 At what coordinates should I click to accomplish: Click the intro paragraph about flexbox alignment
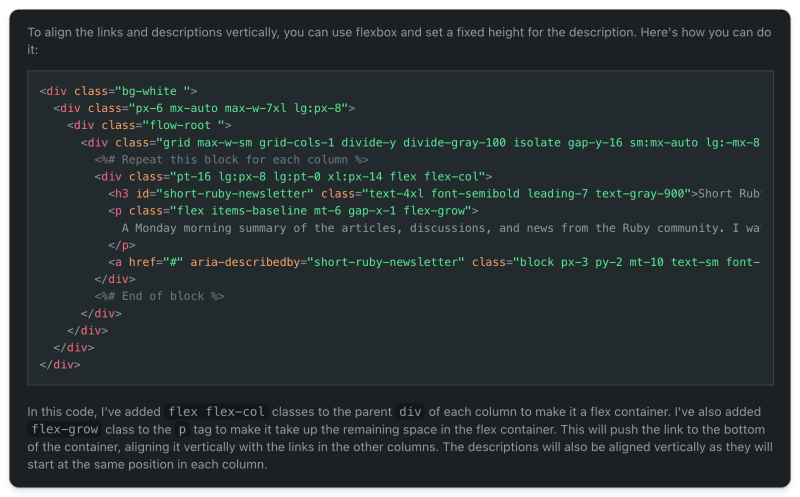click(x=399, y=41)
